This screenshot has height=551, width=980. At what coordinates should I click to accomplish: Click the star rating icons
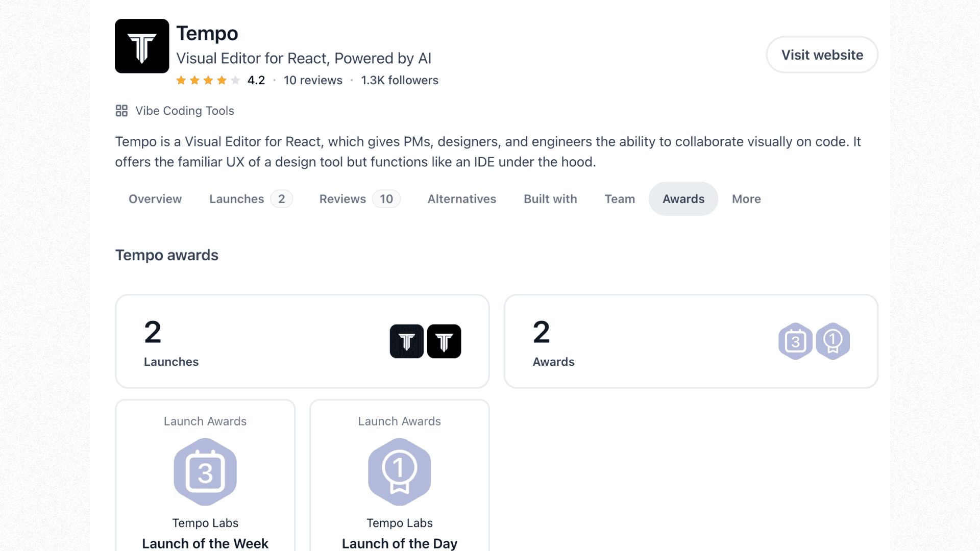tap(208, 80)
